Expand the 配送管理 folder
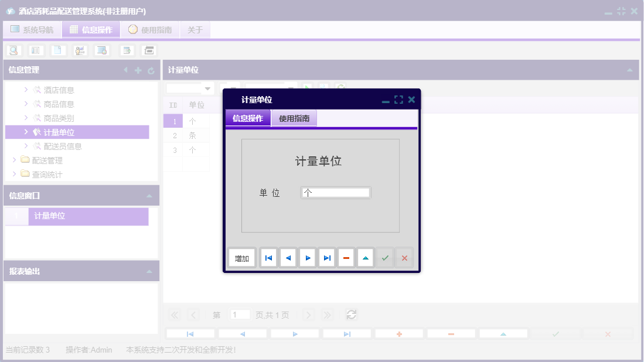The image size is (644, 362). pyautogui.click(x=14, y=159)
